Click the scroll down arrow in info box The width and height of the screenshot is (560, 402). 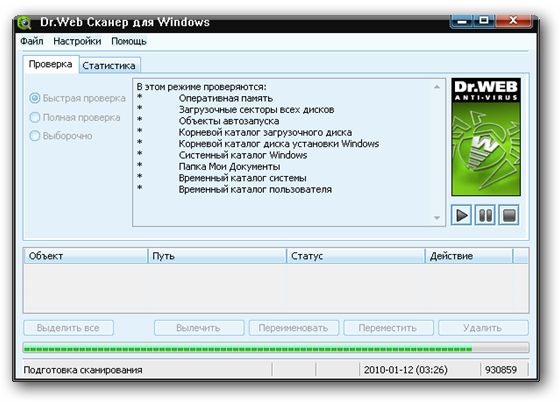(x=437, y=218)
